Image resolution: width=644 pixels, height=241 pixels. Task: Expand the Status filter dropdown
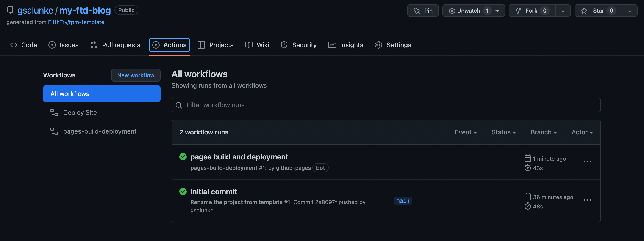tap(503, 132)
